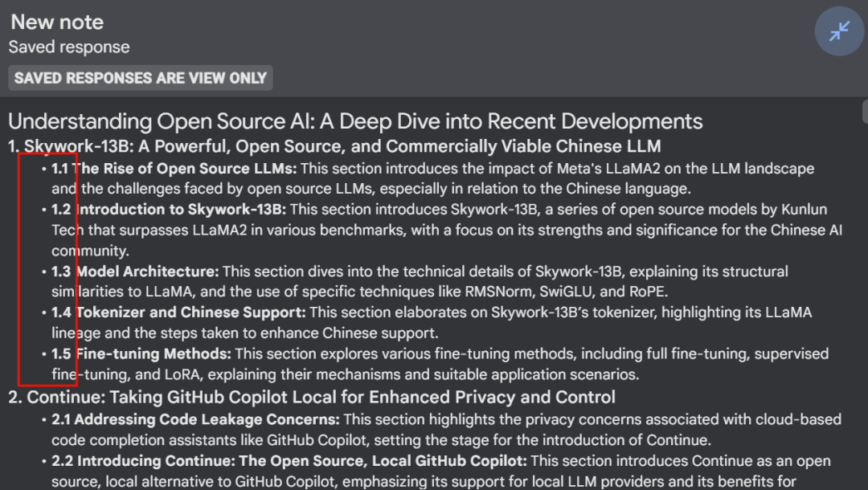This screenshot has width=868, height=490.
Task: Click the "Saved responses are view only" badge
Action: coord(141,78)
